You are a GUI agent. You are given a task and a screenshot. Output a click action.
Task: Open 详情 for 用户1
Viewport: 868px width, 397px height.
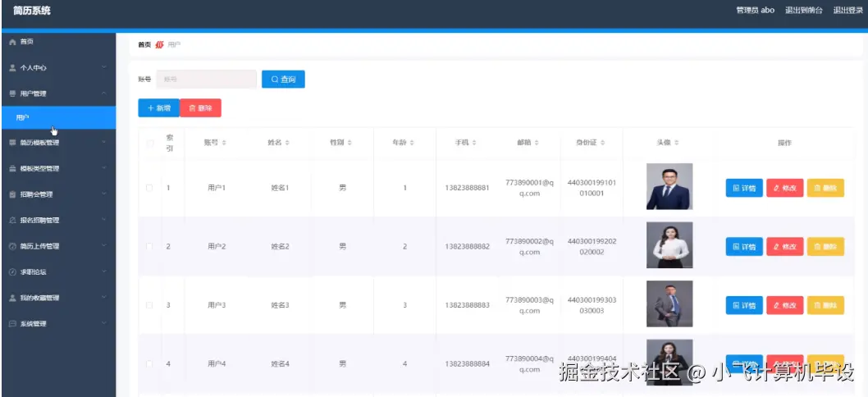pyautogui.click(x=744, y=189)
